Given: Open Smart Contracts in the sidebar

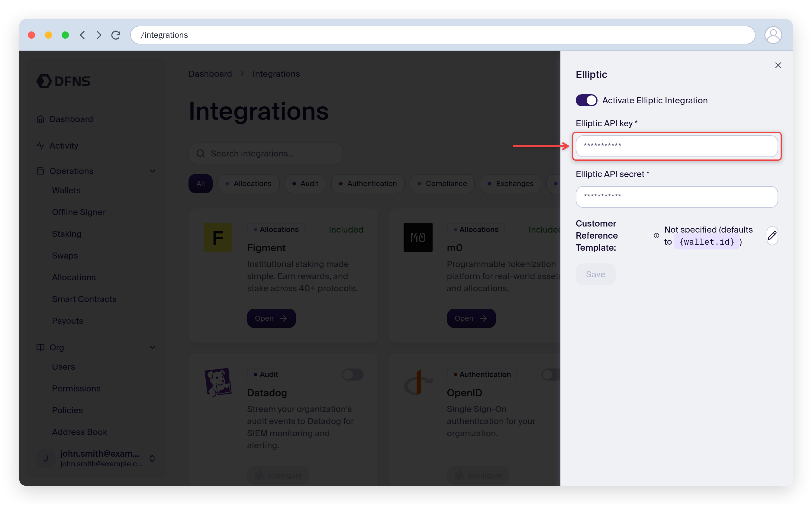Looking at the screenshot, I should pos(84,299).
